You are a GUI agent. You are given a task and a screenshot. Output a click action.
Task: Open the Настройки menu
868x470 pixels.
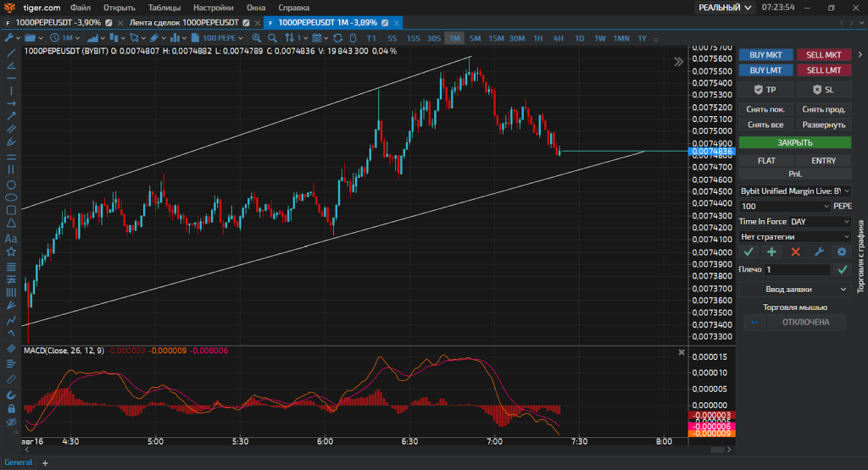coord(213,8)
